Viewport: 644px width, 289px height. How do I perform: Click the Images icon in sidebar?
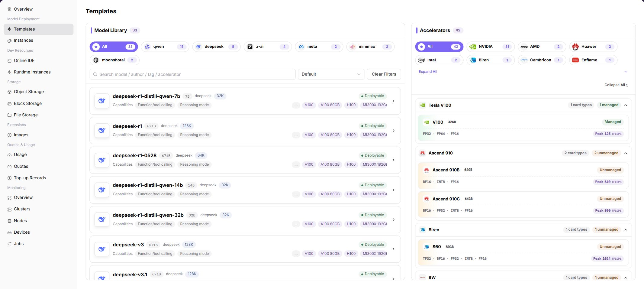tap(9, 135)
